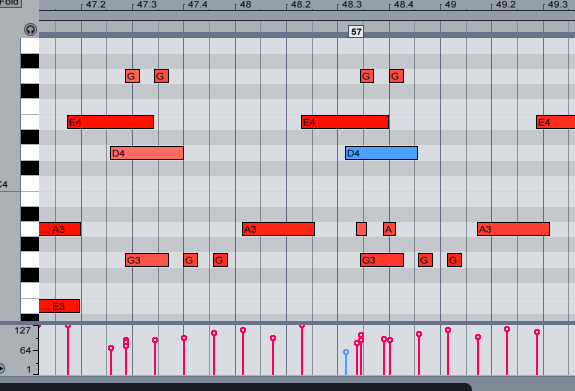The width and height of the screenshot is (575, 391).
Task: Select the short low G note just before 48
Action: [220, 260]
